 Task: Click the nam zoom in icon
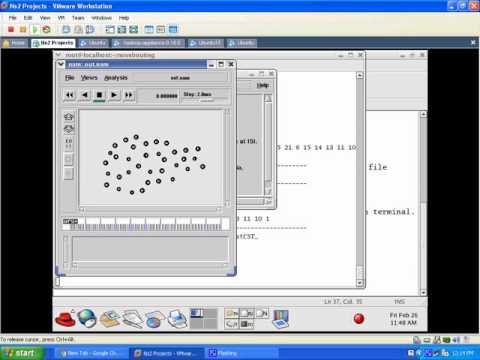tap(68, 117)
